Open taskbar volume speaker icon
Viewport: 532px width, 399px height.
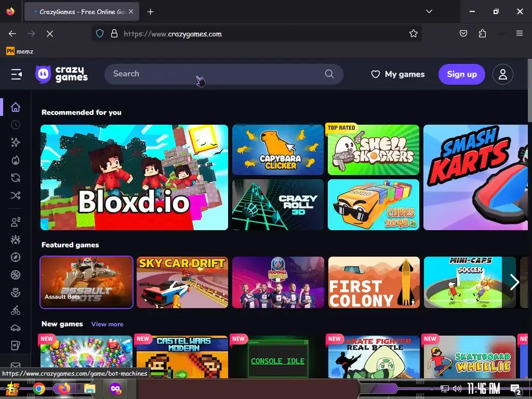(457, 389)
